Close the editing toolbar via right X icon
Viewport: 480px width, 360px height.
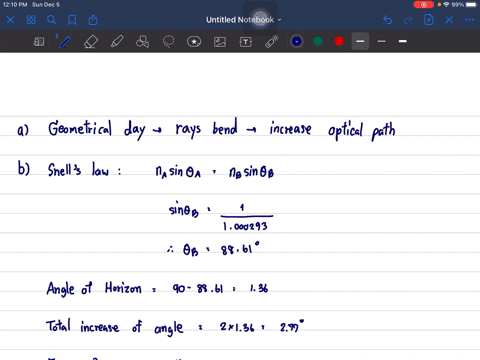pyautogui.click(x=449, y=20)
